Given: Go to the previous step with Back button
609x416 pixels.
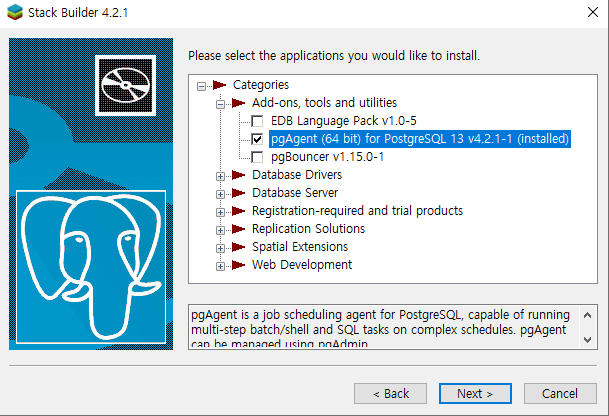Looking at the screenshot, I should coord(390,393).
